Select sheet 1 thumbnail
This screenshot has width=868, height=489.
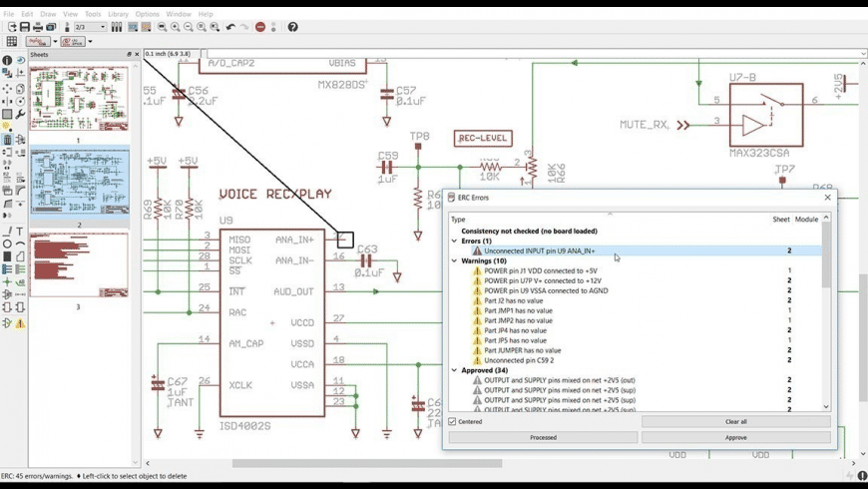click(x=79, y=99)
